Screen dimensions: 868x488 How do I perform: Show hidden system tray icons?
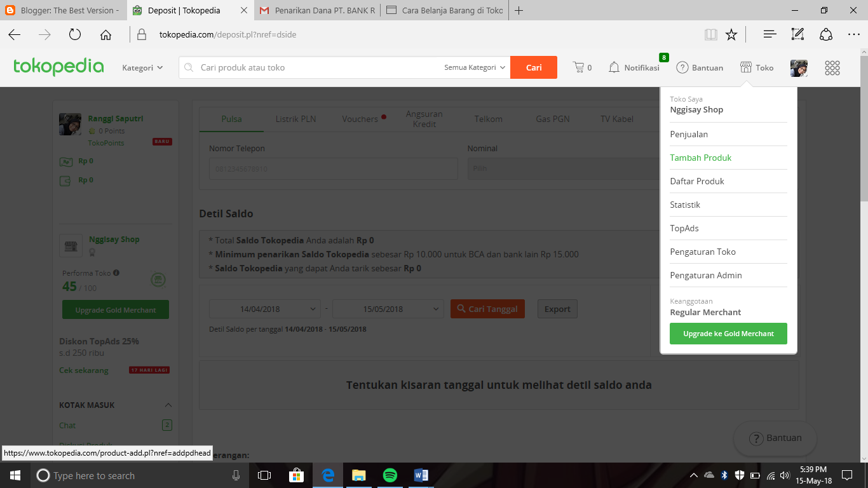pos(693,475)
